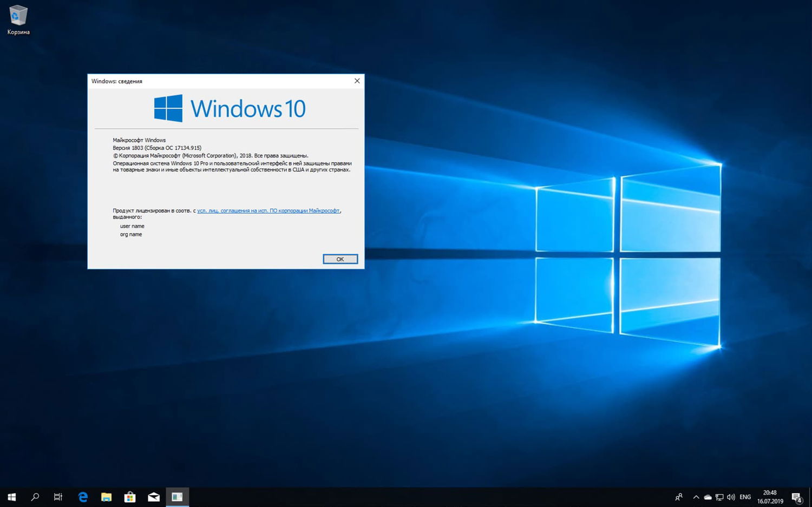
Task: Open Task View
Action: (x=58, y=497)
